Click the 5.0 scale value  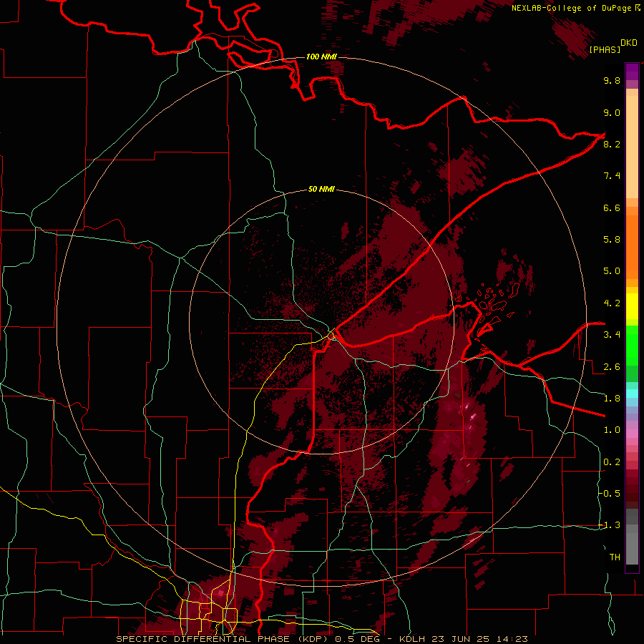click(x=612, y=271)
